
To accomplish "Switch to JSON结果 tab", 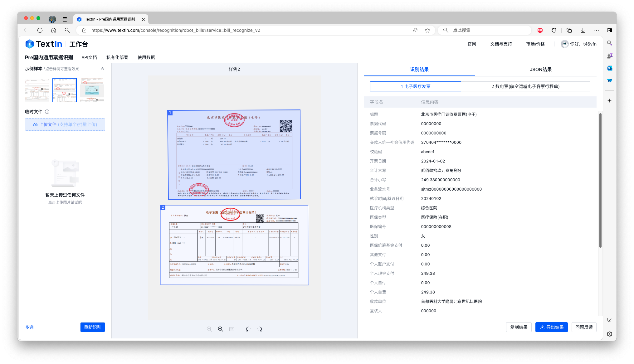I will [540, 70].
